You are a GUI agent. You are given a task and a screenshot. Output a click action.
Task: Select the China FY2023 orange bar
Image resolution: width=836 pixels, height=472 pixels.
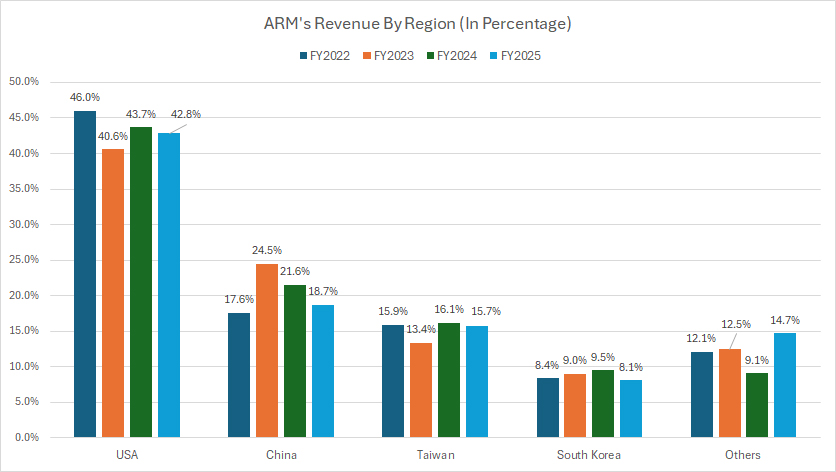[267, 350]
